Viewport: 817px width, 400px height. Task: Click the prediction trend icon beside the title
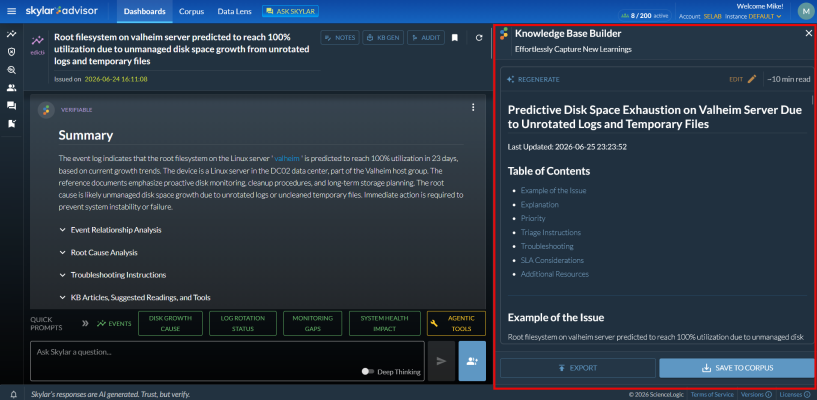pyautogui.click(x=38, y=40)
